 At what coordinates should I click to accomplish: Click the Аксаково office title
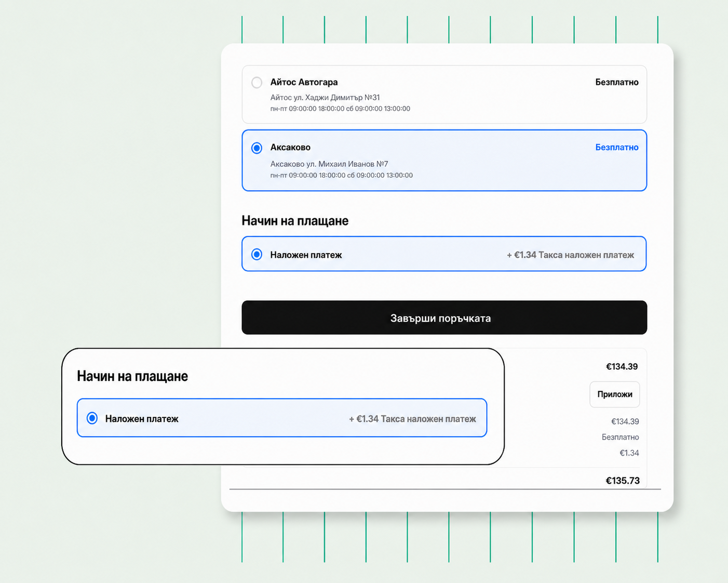(290, 148)
